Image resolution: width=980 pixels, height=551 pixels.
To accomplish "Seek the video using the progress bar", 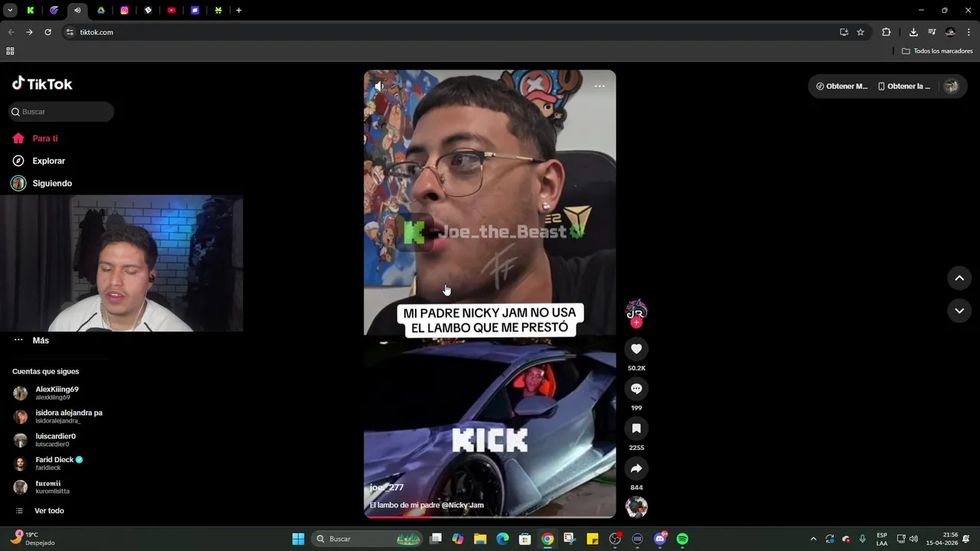I will point(490,517).
